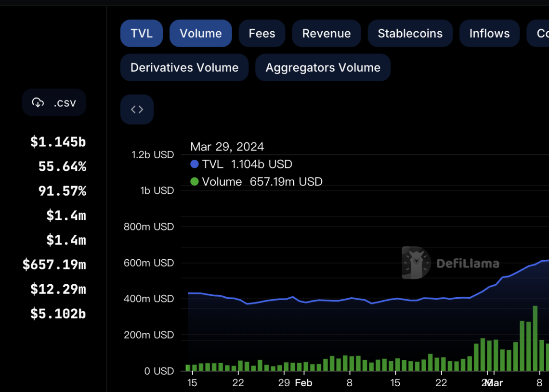Open the embed chart code view
Viewport: 549px width, 392px height.
[x=137, y=109]
